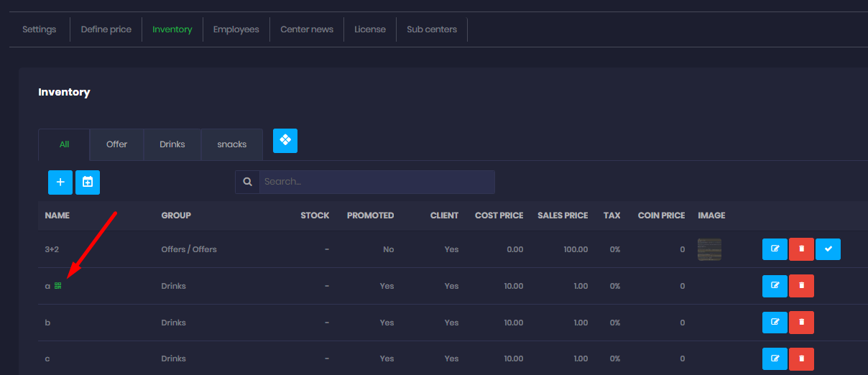This screenshot has width=868, height=375.
Task: Edit inventory item a
Action: (x=775, y=286)
